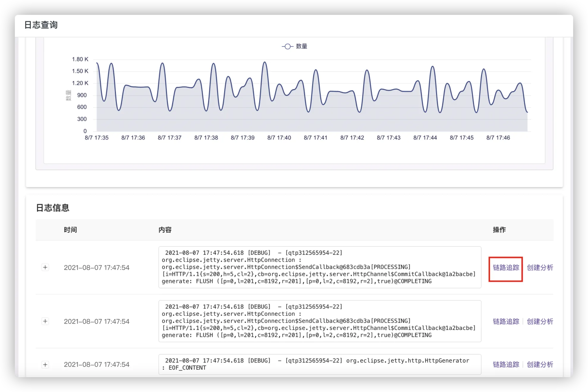The width and height of the screenshot is (588, 392).
Task: Expand the third log row plus icon
Action: click(x=45, y=364)
